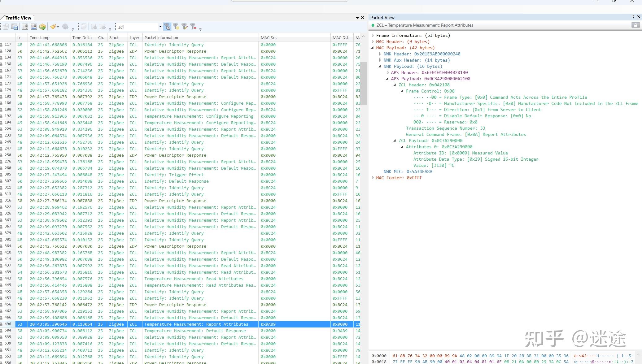Toggle the scroll lock table icon
The width and height of the screenshot is (642, 364).
point(25,27)
